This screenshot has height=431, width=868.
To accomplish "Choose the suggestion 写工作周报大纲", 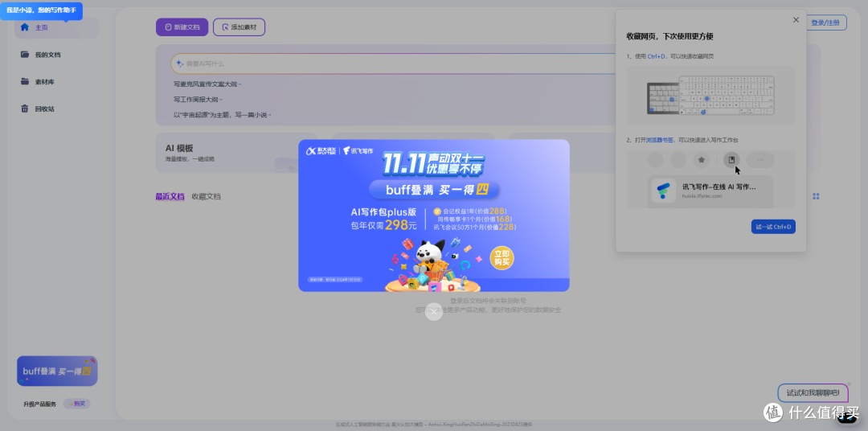I will pyautogui.click(x=197, y=100).
